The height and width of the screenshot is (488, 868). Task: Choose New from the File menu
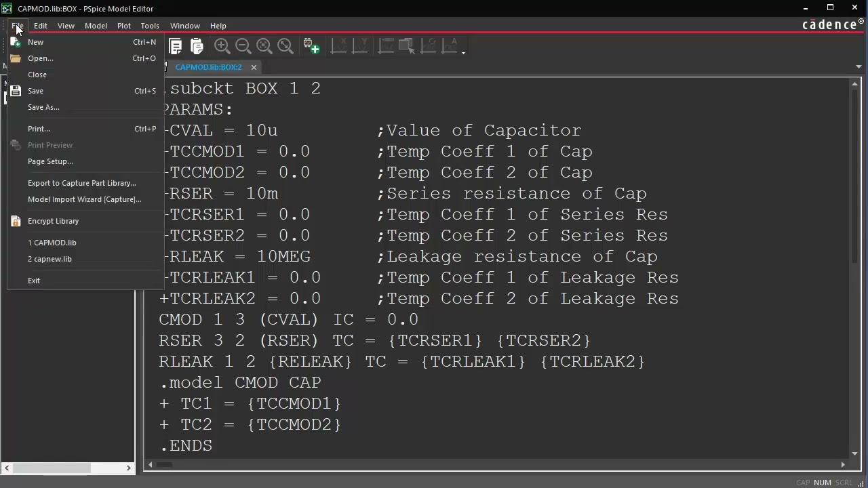tap(85, 42)
